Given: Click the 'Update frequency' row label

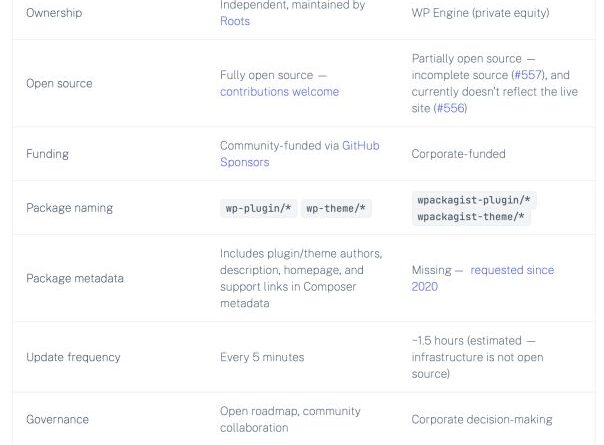Looking at the screenshot, I should pos(73,357).
